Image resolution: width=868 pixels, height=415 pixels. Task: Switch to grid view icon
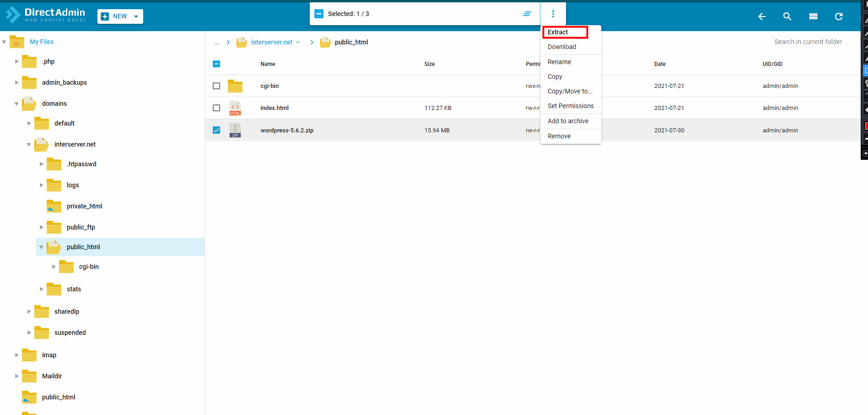click(x=813, y=16)
